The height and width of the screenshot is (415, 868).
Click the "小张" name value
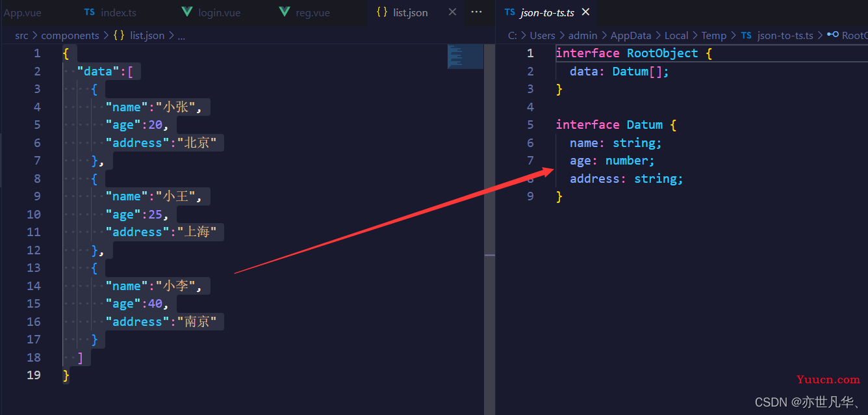(177, 107)
